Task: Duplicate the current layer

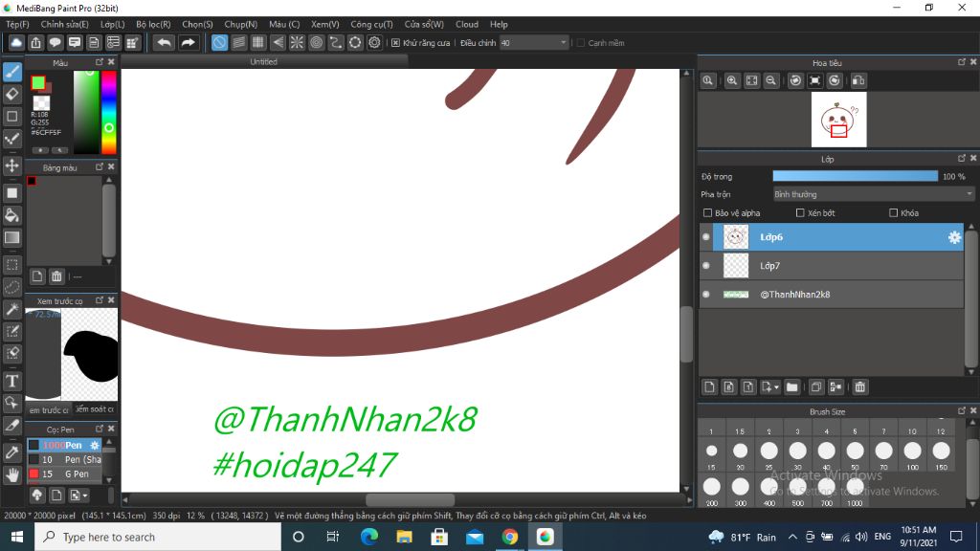Action: point(815,387)
